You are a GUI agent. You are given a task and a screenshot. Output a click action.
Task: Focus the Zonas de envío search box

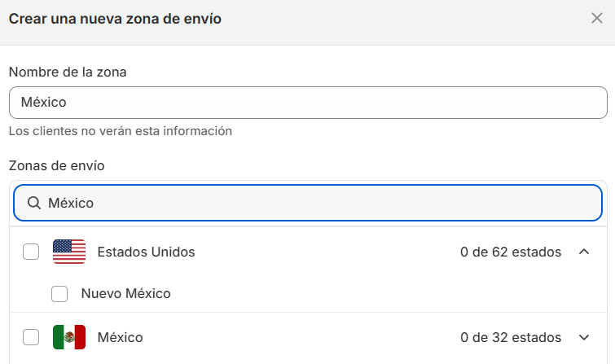point(308,203)
